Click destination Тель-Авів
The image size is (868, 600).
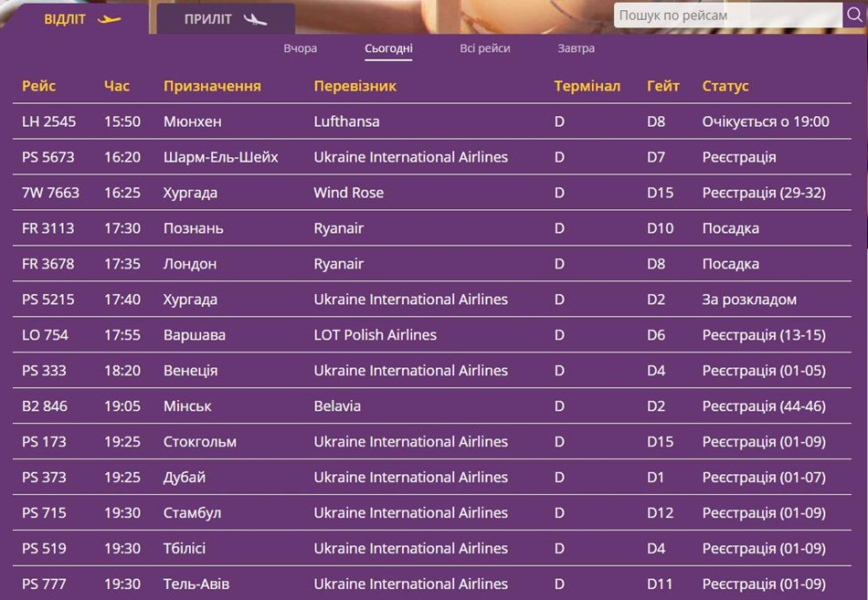196,584
